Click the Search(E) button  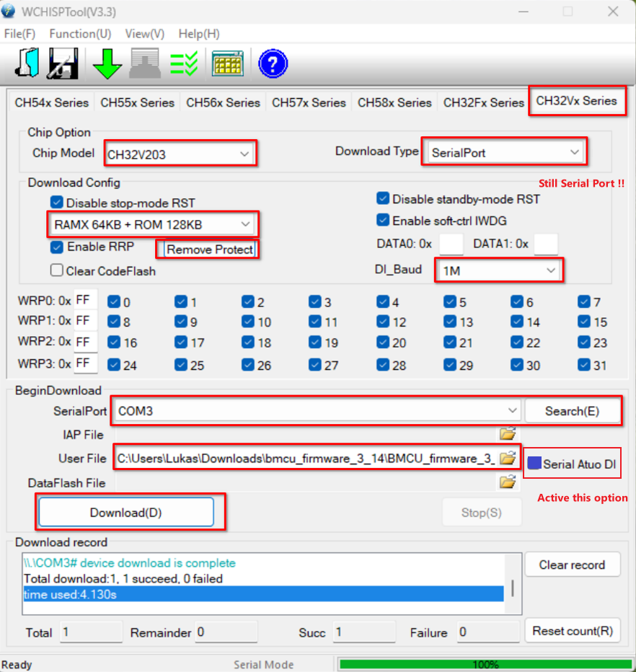[x=572, y=411]
